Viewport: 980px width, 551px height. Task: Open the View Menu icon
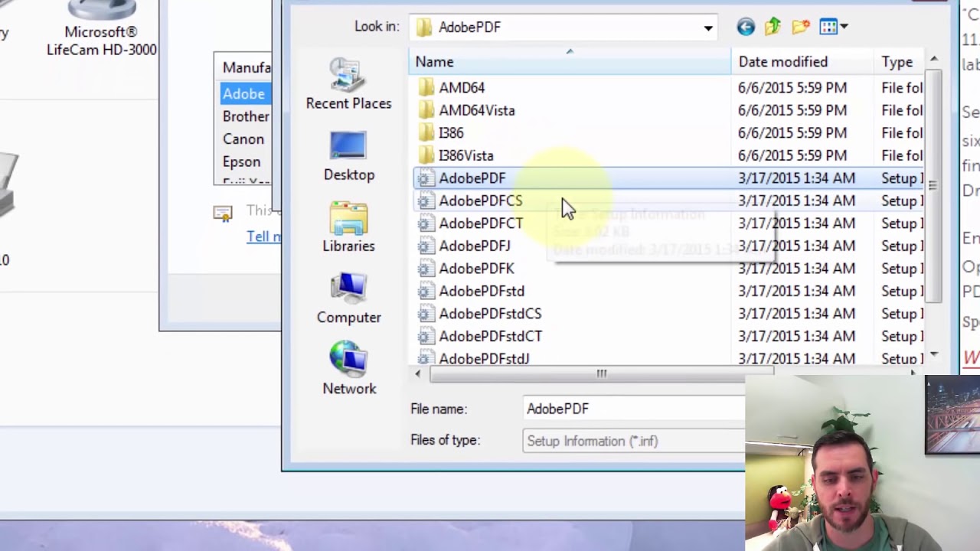[x=828, y=27]
